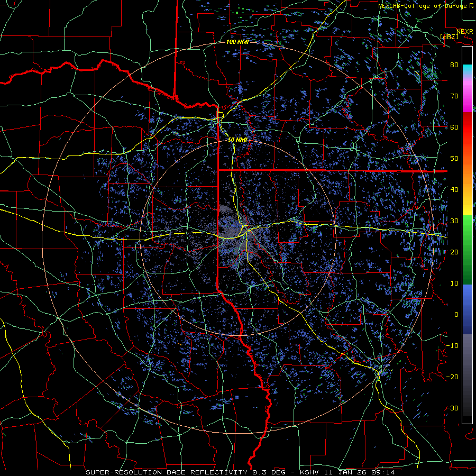Click the 10 value on the dBZ scale
The width and height of the screenshot is (476, 476).
coord(454,283)
